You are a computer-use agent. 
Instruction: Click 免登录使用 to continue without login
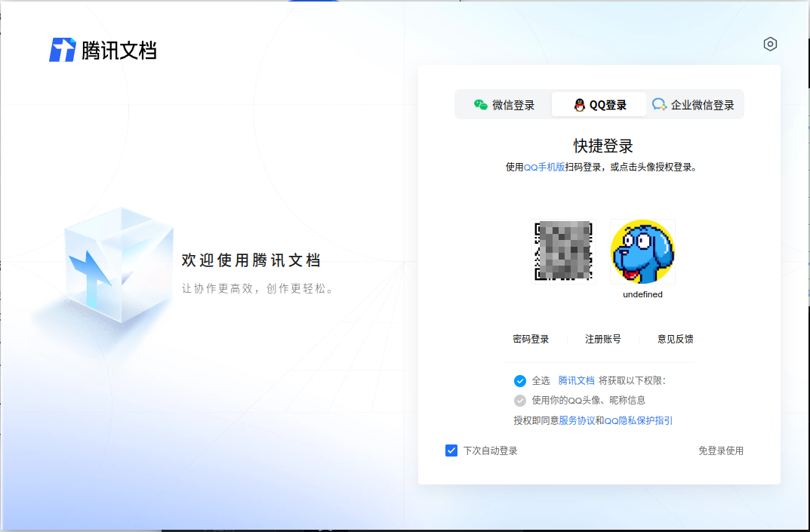pyautogui.click(x=721, y=451)
